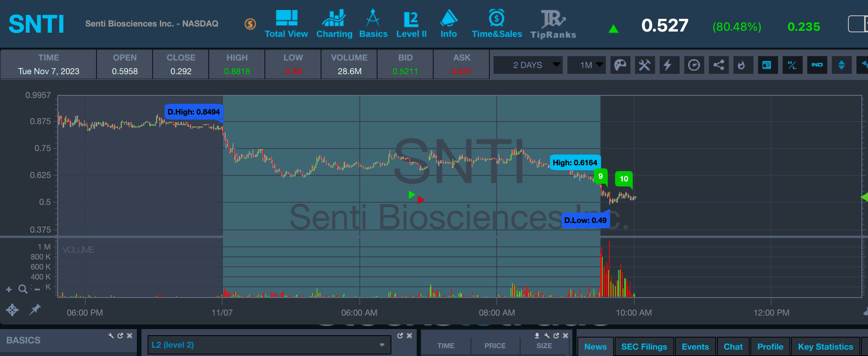This screenshot has height=356, width=868.
Task: Switch to the News tab
Action: point(595,346)
